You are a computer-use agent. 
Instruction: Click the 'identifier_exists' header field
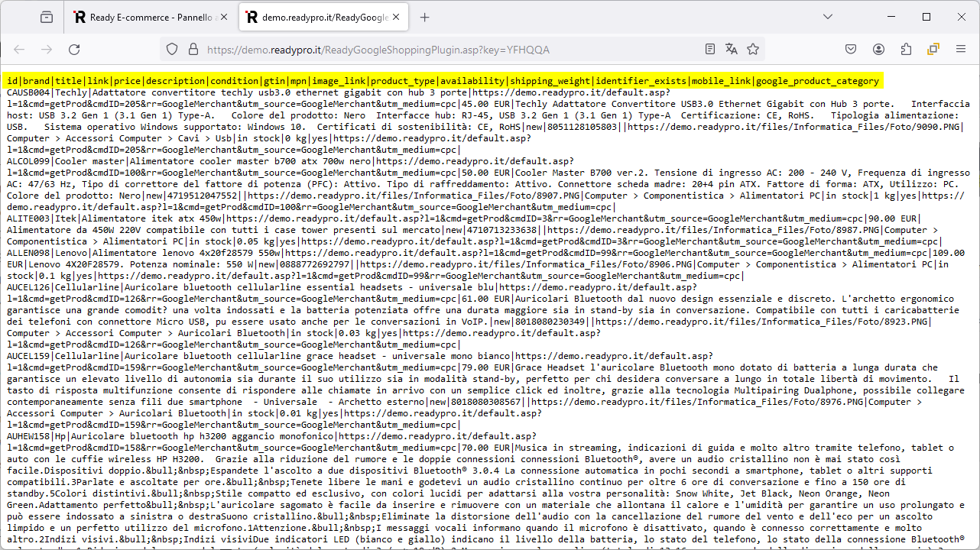pyautogui.click(x=642, y=81)
